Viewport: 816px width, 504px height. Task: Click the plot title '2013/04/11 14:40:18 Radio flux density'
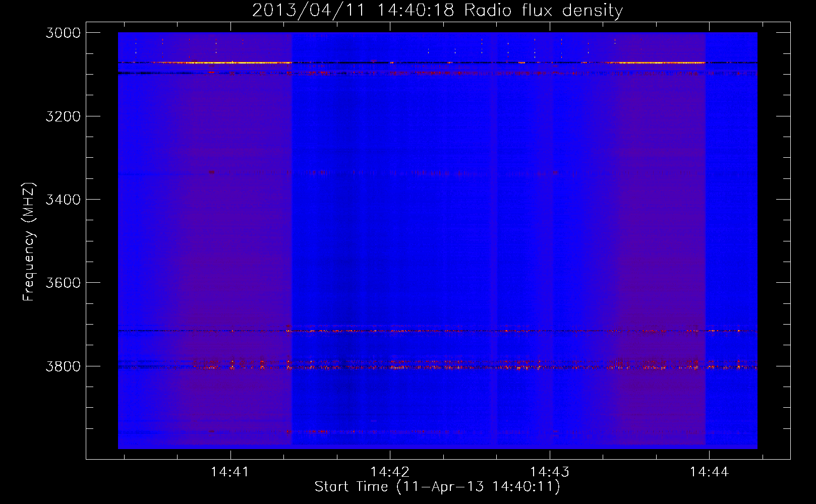[437, 11]
